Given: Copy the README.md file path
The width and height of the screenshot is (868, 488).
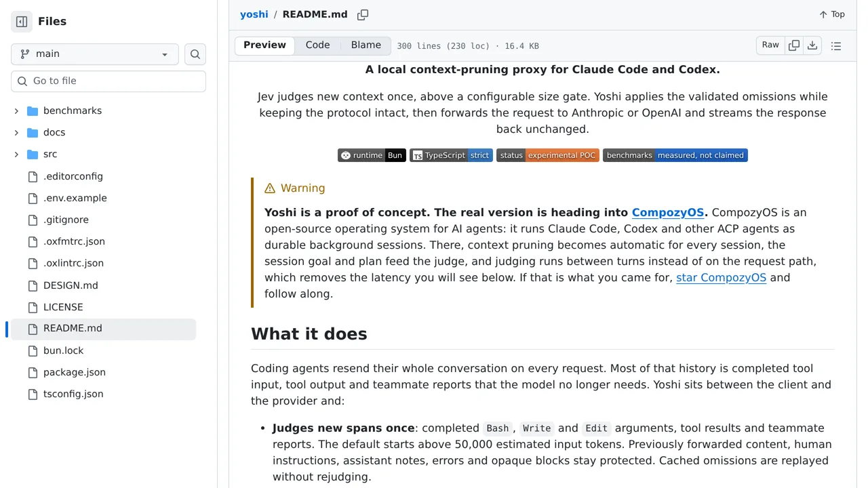Looking at the screenshot, I should coord(363,14).
